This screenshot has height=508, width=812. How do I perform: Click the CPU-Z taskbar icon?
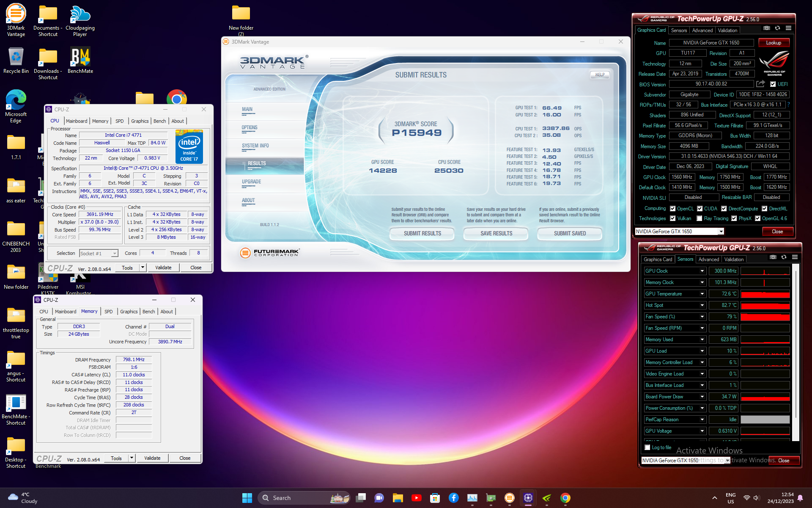pos(528,498)
